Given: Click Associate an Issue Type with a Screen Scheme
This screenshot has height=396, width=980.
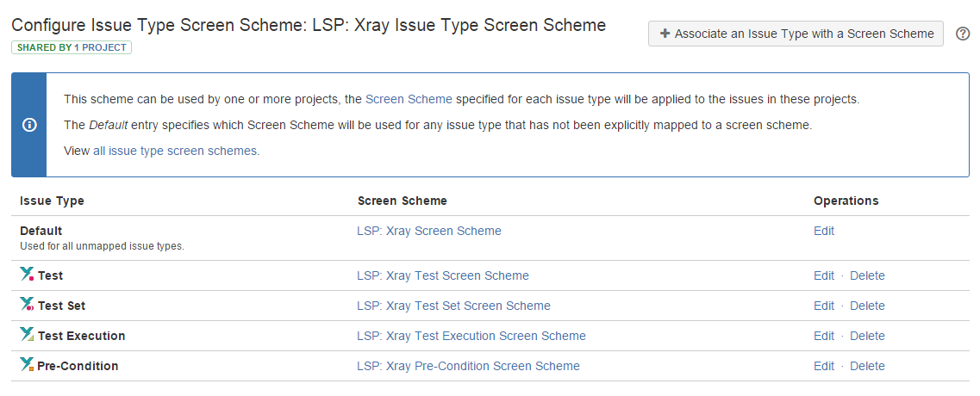Looking at the screenshot, I should [x=796, y=34].
